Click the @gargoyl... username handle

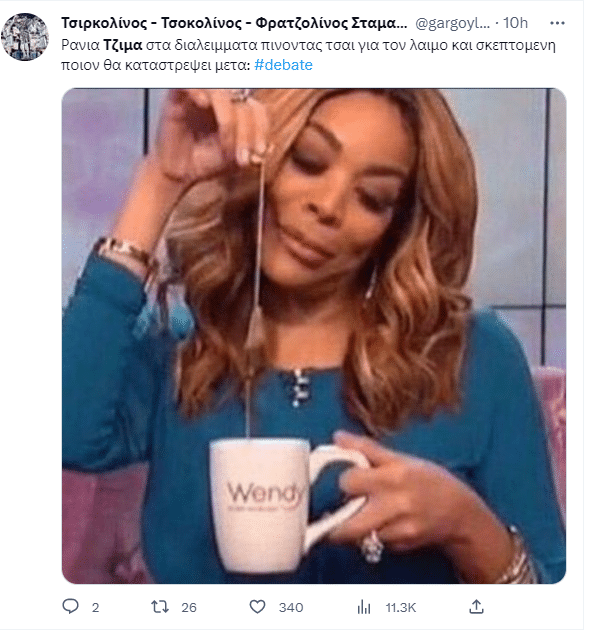coord(452,23)
